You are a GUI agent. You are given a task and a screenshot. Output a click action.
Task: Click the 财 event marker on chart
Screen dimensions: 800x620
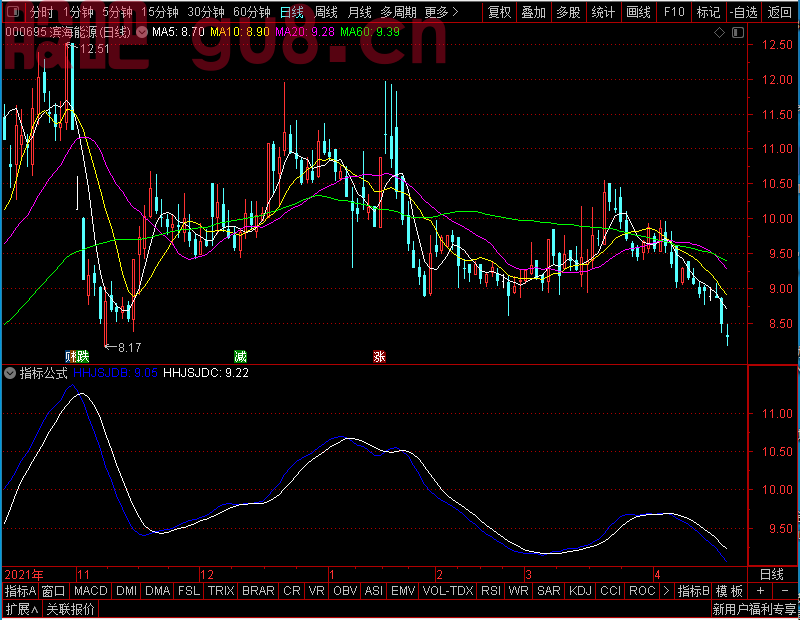(x=70, y=357)
